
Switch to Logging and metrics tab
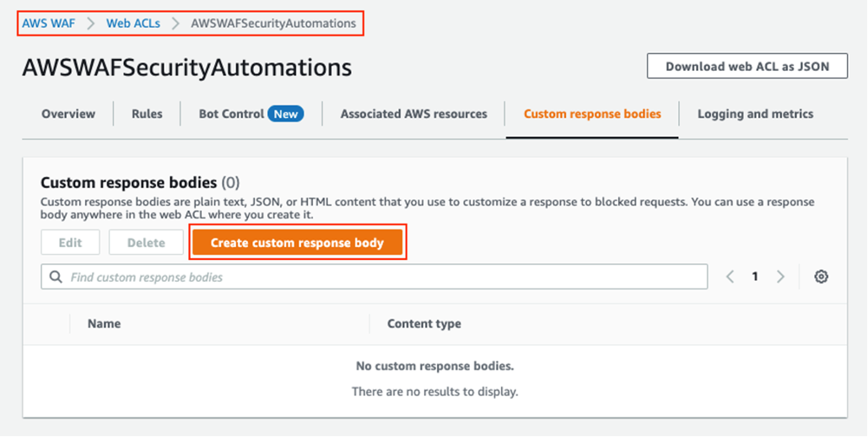pyautogui.click(x=755, y=114)
